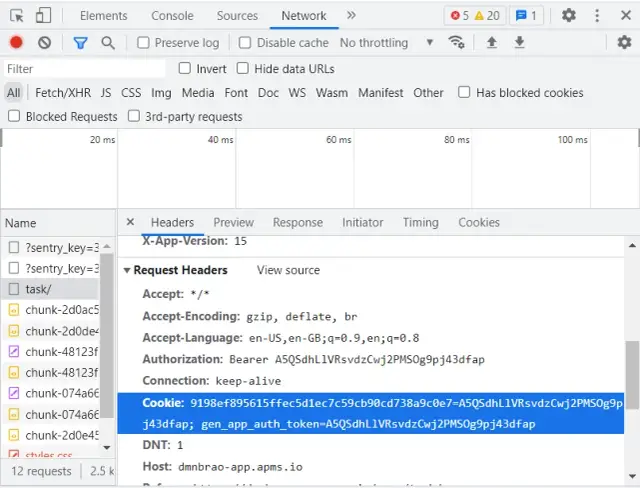Switch to the Console tab
The height and width of the screenshot is (488, 640).
pos(172,15)
